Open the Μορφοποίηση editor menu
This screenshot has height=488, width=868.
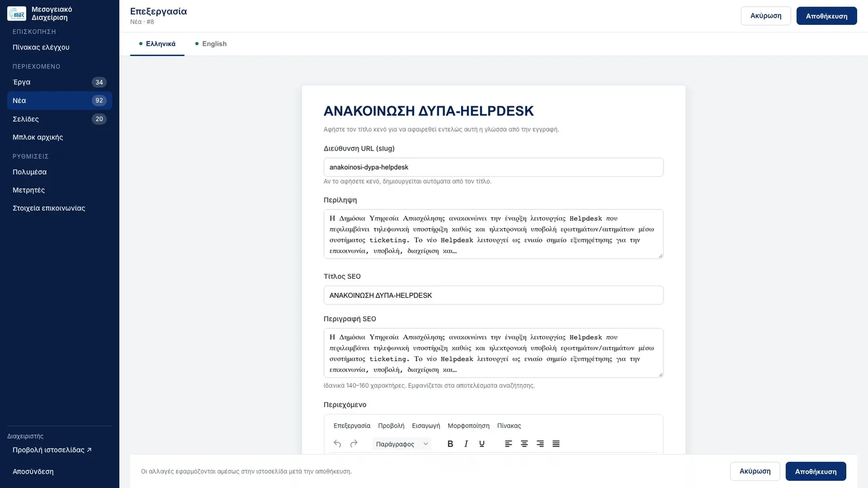(469, 426)
